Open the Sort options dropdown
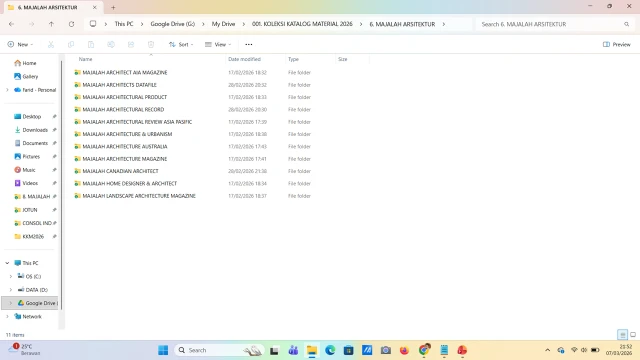The width and height of the screenshot is (640, 360). coord(181,44)
